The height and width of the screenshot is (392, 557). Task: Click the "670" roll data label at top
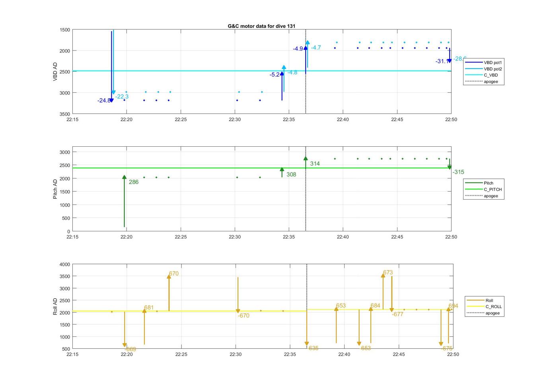tap(174, 274)
